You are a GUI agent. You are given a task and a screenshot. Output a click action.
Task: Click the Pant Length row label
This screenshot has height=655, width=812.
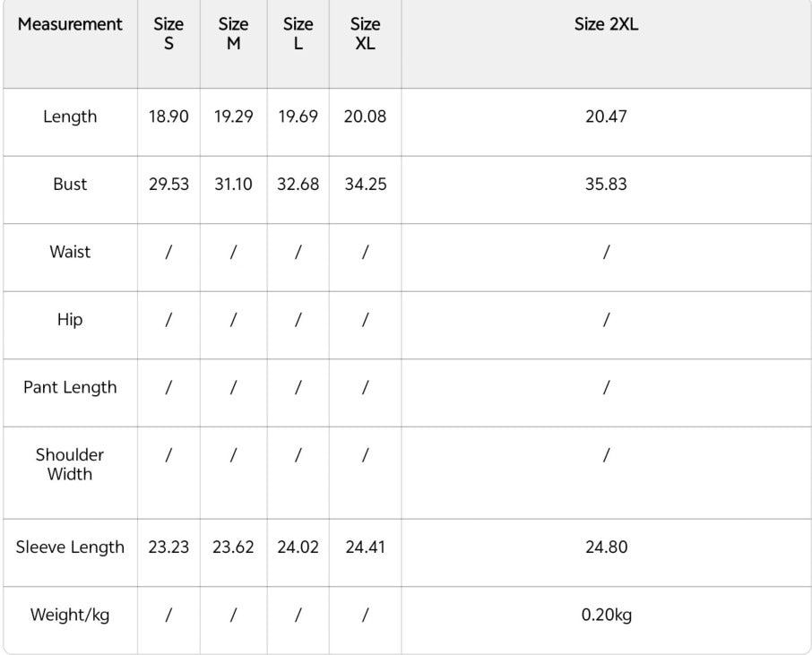point(70,387)
